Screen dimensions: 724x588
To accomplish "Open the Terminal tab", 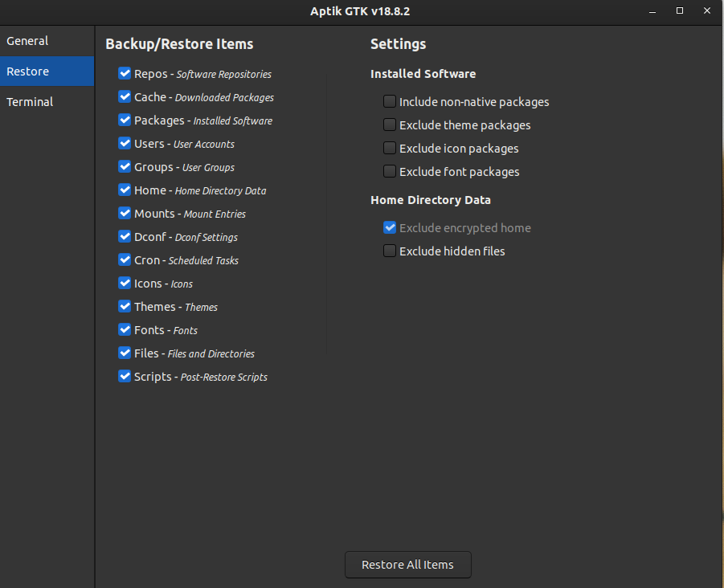I will pos(30,102).
